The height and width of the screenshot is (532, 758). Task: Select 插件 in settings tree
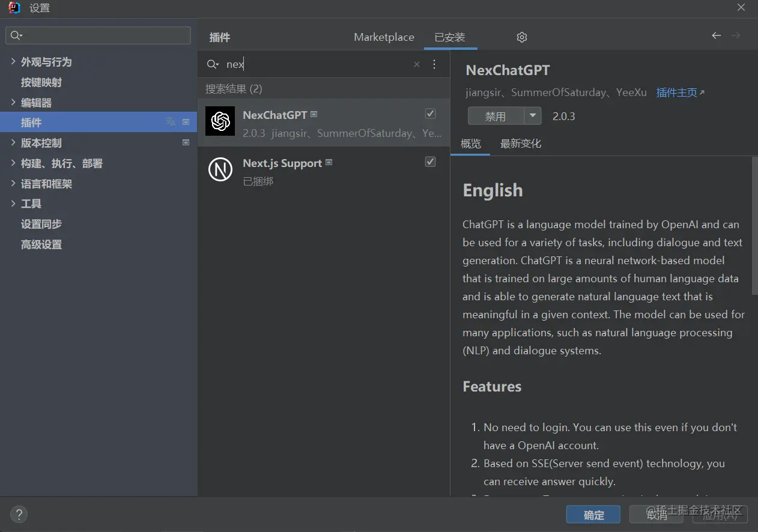[x=99, y=122]
